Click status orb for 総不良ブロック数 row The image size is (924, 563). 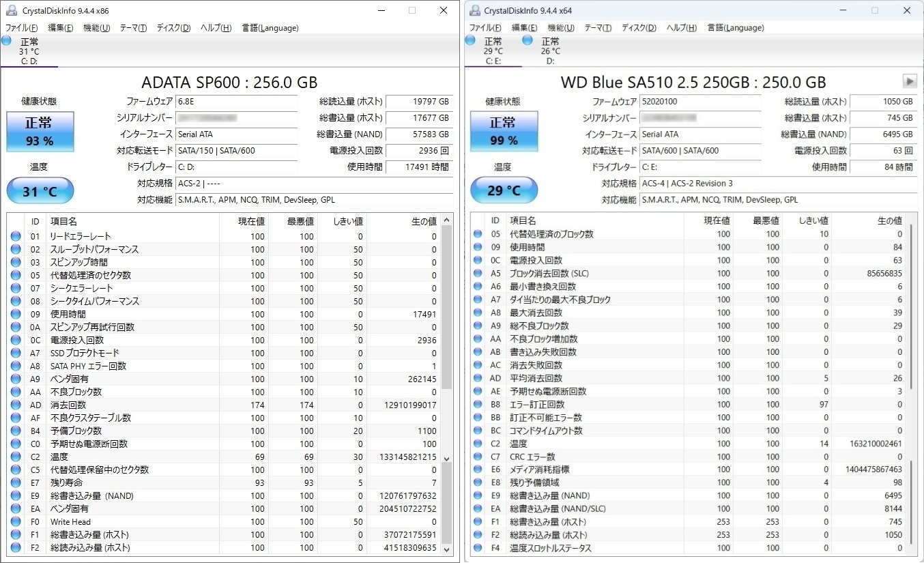coord(478,326)
